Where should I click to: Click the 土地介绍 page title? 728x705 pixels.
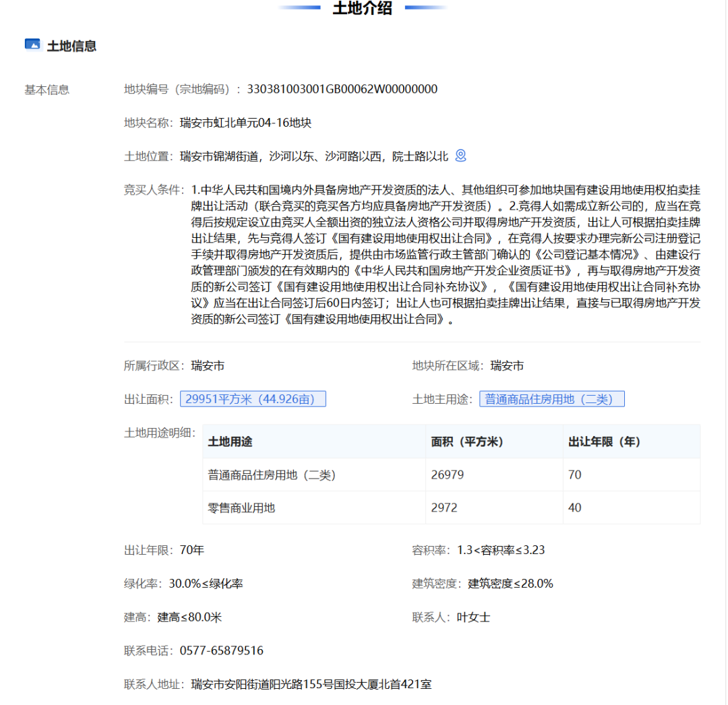363,8
